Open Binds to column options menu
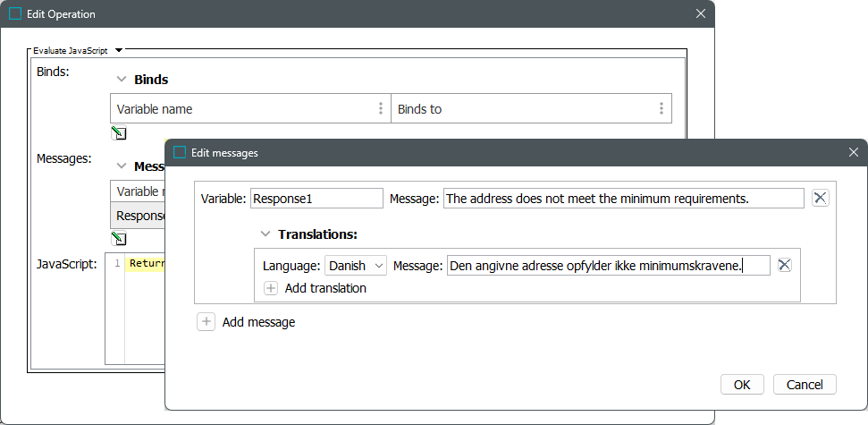 point(661,109)
